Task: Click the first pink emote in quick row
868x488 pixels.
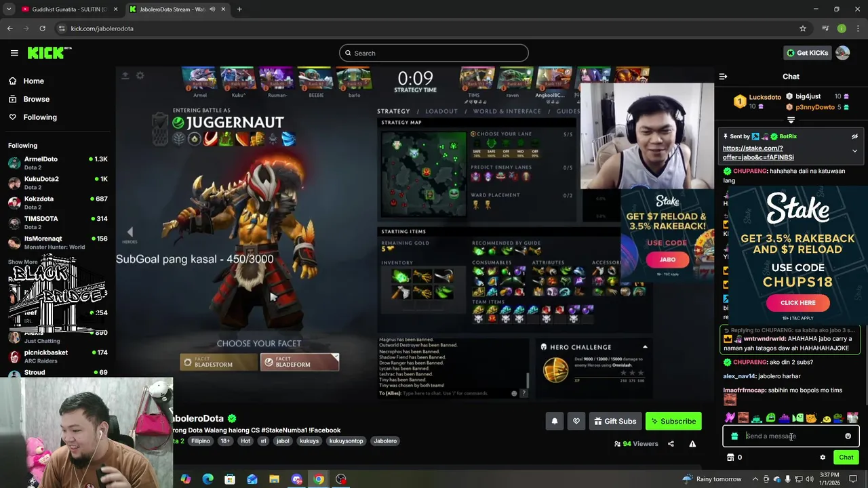Action: (730, 418)
